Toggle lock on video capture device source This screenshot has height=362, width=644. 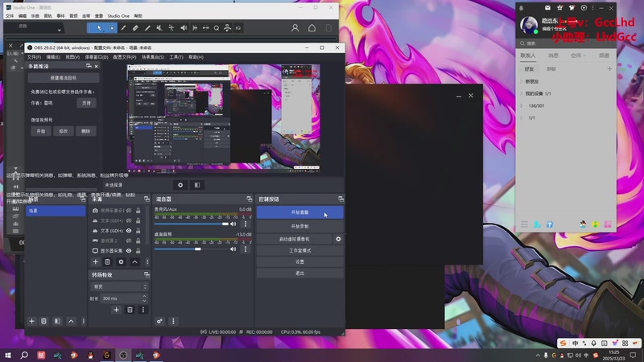click(x=138, y=211)
